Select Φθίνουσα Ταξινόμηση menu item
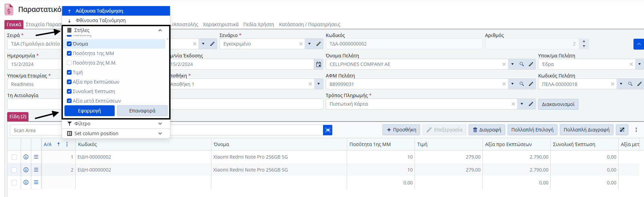The width and height of the screenshot is (644, 197). click(116, 20)
